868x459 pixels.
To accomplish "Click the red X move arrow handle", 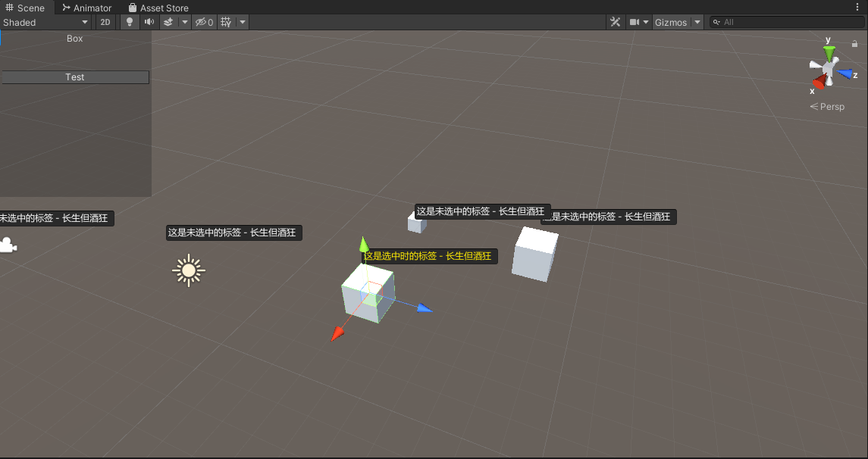I will 337,333.
